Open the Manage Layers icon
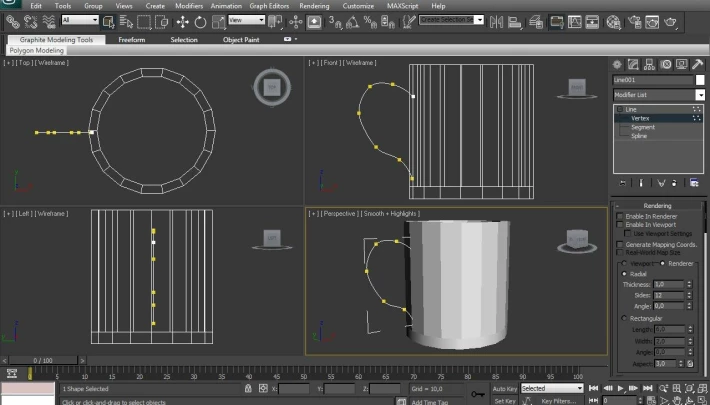 [x=536, y=21]
